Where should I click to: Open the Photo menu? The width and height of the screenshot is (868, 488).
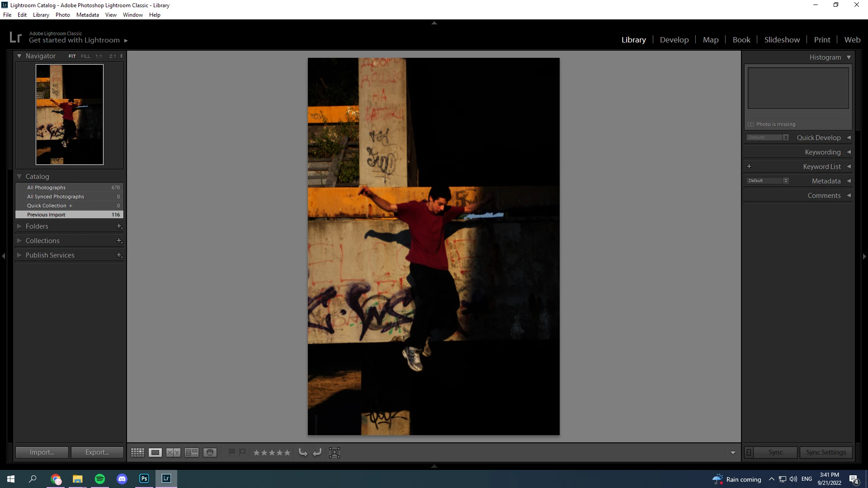click(62, 15)
